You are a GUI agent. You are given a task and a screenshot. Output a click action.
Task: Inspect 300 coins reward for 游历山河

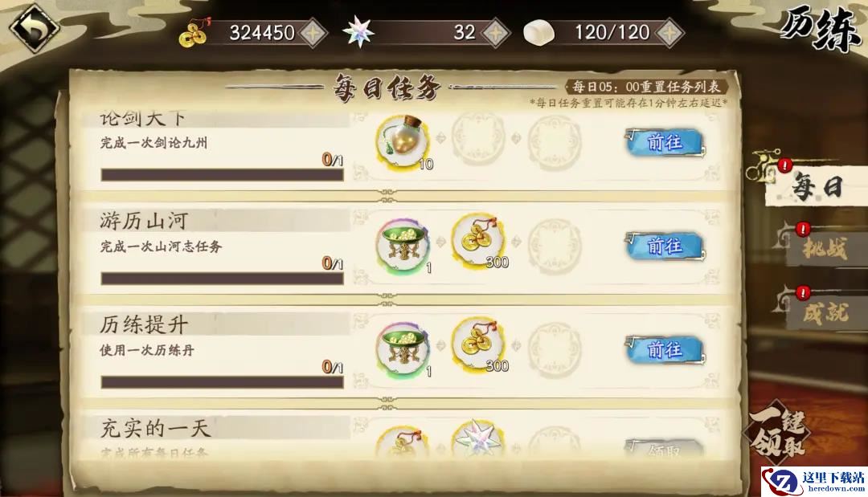coord(478,240)
